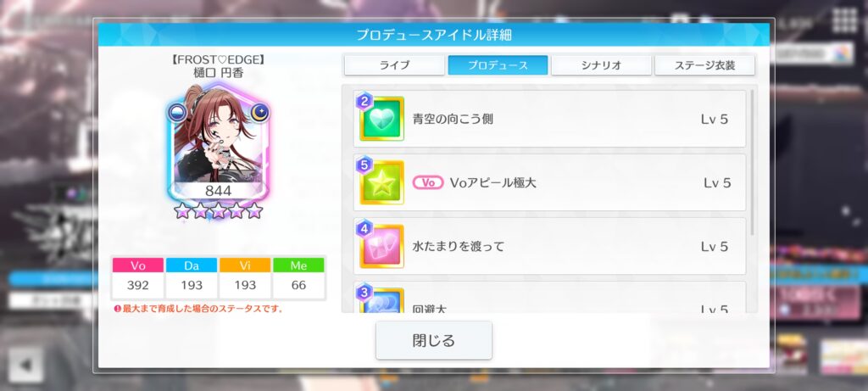Tap the pink Vo tag label
The height and width of the screenshot is (391, 868).
(428, 182)
